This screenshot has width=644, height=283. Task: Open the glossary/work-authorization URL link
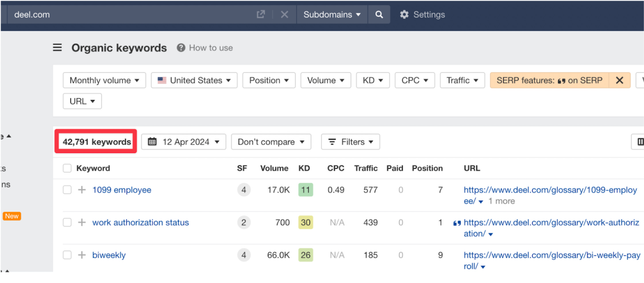tap(551, 228)
